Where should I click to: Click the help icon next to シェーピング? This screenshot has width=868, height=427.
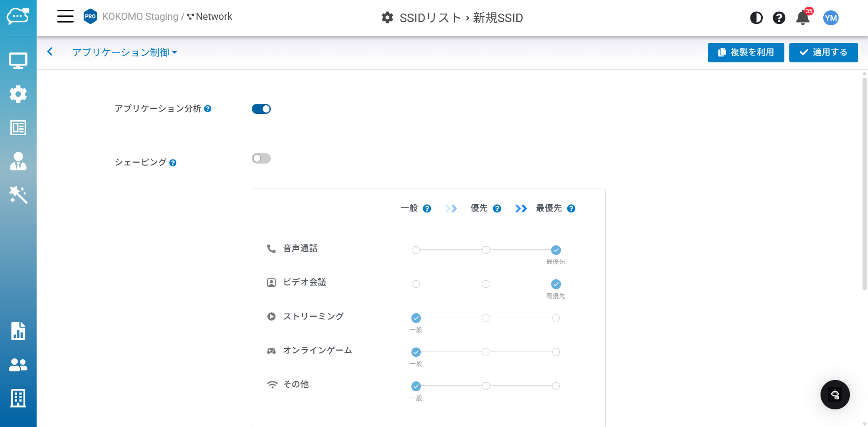pos(173,163)
